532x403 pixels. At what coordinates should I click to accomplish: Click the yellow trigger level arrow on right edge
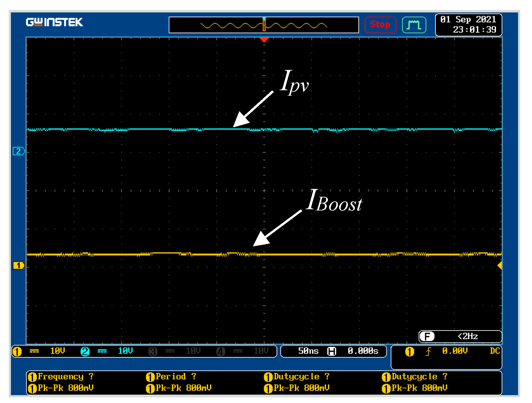click(500, 266)
